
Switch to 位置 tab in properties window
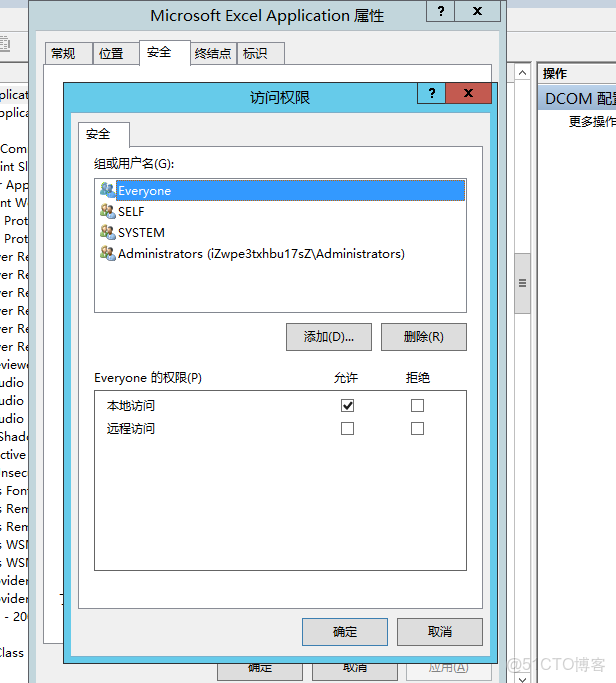[x=116, y=54]
